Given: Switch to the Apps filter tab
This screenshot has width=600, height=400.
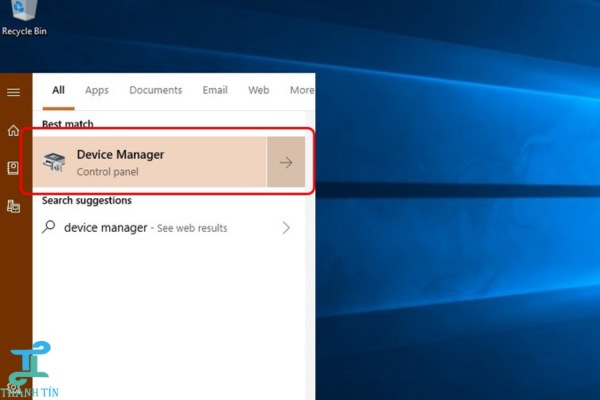Looking at the screenshot, I should pyautogui.click(x=96, y=90).
